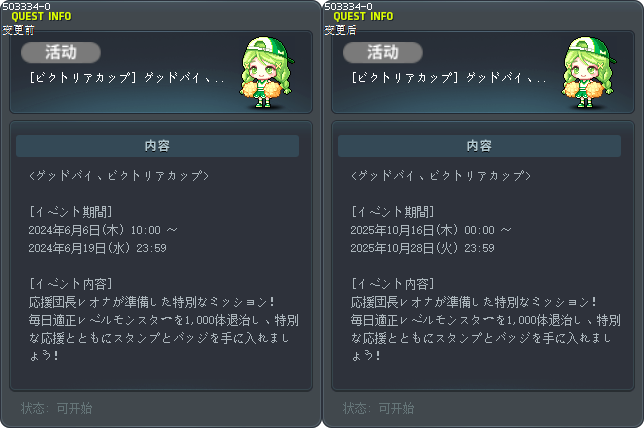Click 状态: 可开始 status in right panel
The image size is (644, 428).
pos(379,408)
